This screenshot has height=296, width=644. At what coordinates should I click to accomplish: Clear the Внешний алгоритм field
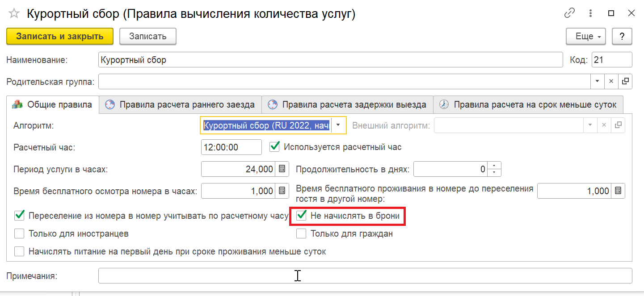click(x=604, y=125)
